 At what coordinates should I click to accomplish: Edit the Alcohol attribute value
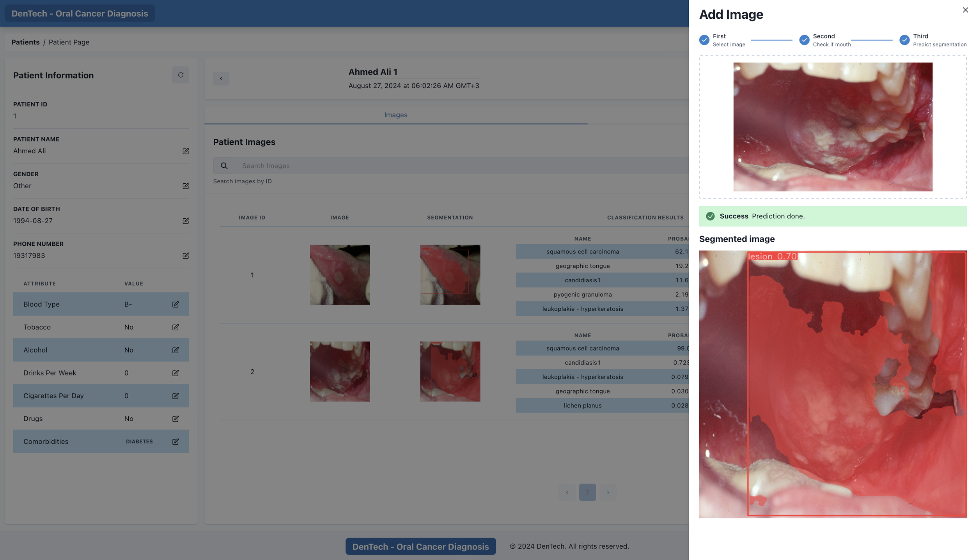(x=175, y=350)
